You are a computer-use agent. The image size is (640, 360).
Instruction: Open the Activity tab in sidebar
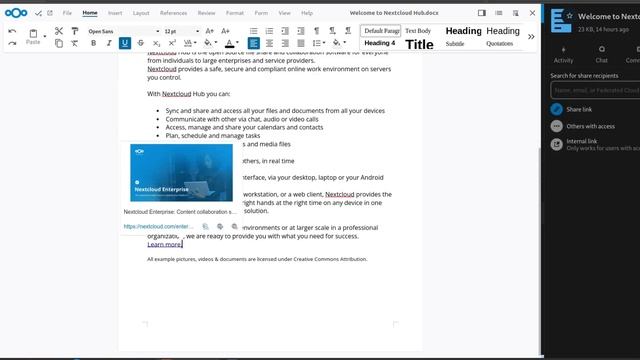click(563, 55)
